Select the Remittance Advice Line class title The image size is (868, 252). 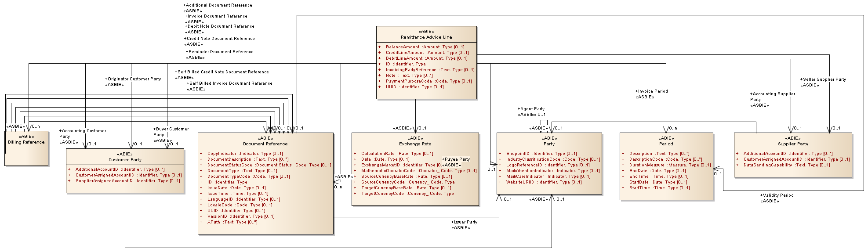point(426,37)
